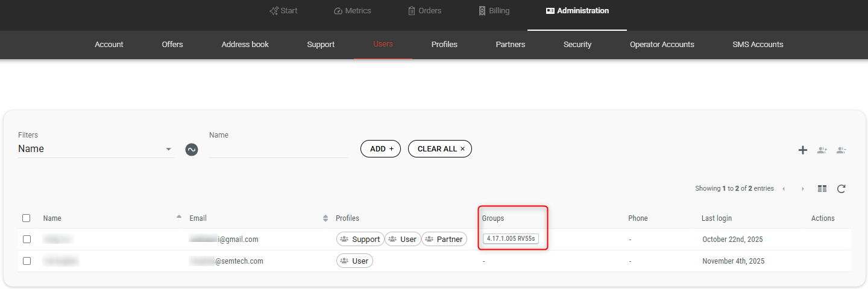
Task: Open the table column layout icon
Action: click(x=822, y=189)
